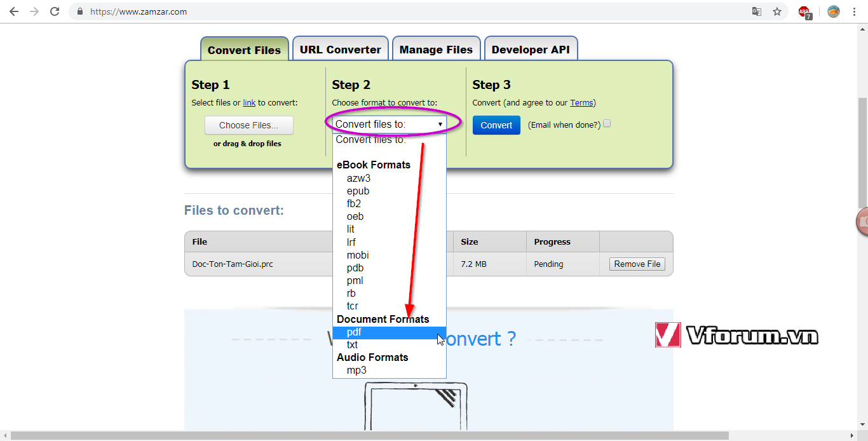Image resolution: width=868 pixels, height=441 pixels.
Task: Open the Terms link in Step 3
Action: tap(581, 102)
